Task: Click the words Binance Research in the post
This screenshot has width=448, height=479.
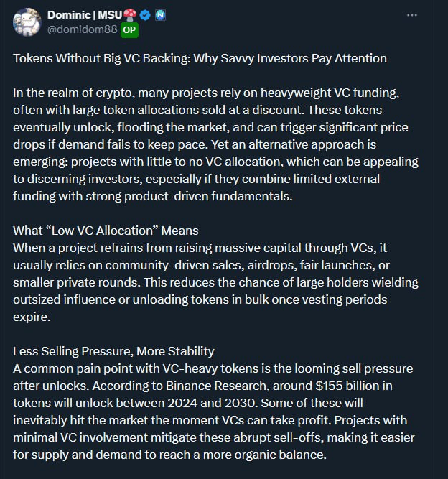Action: [x=216, y=386]
